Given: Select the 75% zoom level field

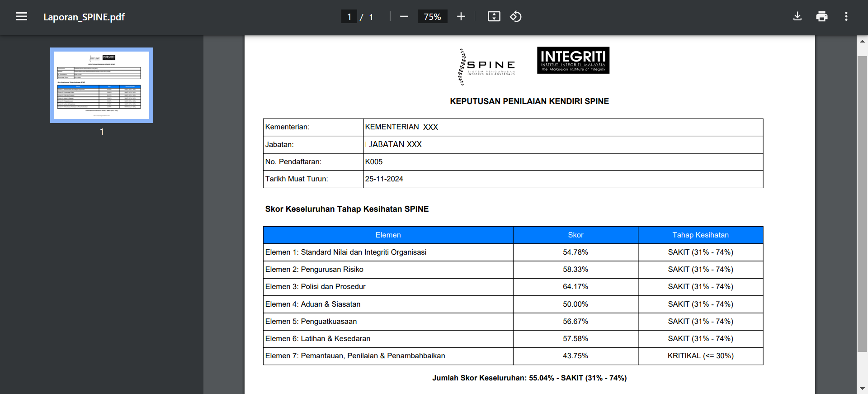Looking at the screenshot, I should point(432,17).
